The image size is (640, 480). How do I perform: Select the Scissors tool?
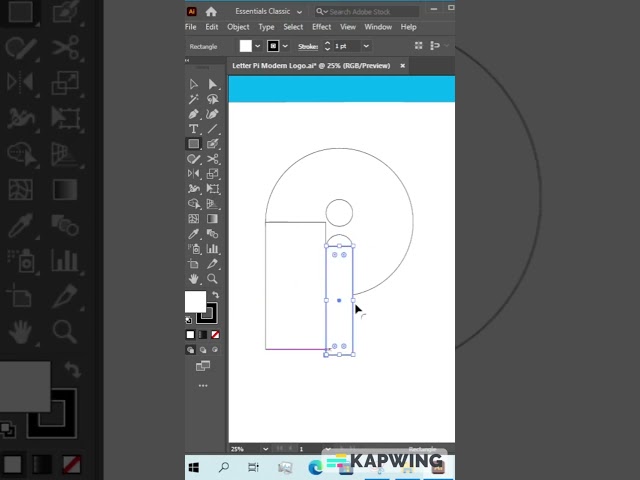click(212, 159)
